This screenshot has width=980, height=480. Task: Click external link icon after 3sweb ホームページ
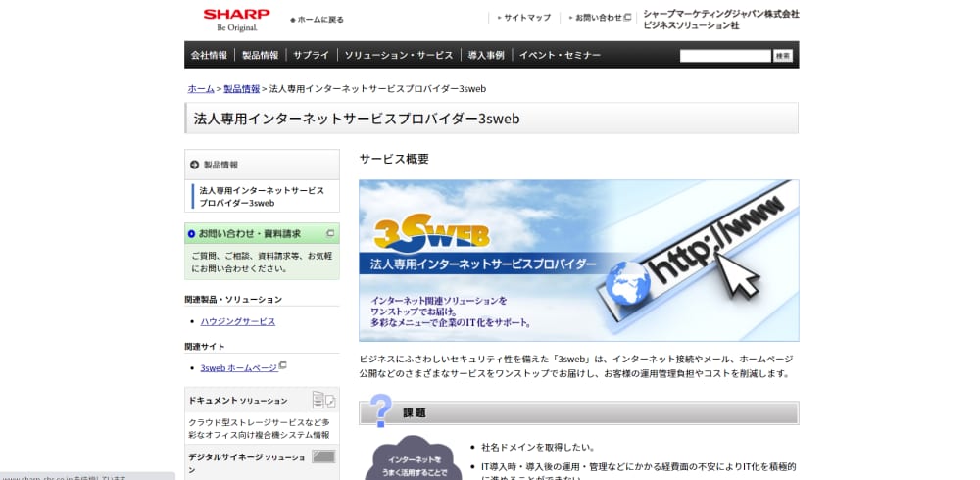(282, 365)
